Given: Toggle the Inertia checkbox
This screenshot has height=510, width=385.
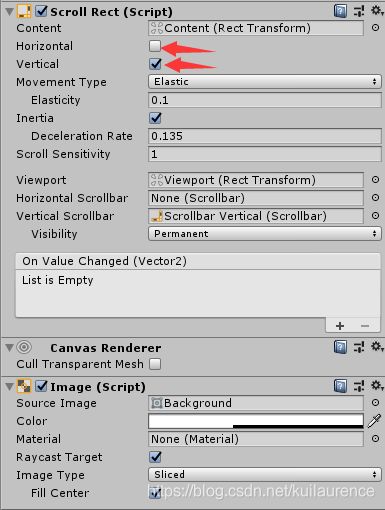Looking at the screenshot, I should tap(155, 118).
